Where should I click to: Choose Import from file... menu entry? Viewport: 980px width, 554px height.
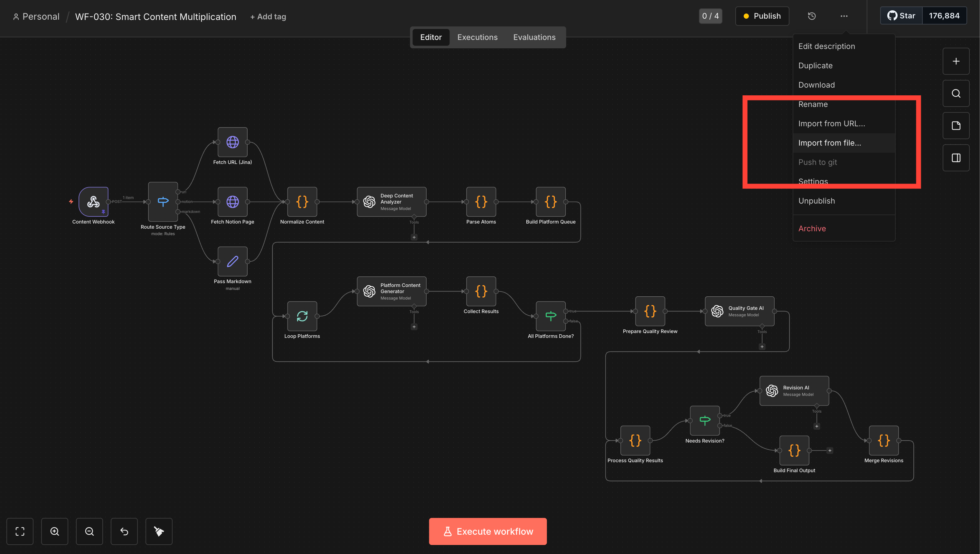(x=844, y=143)
